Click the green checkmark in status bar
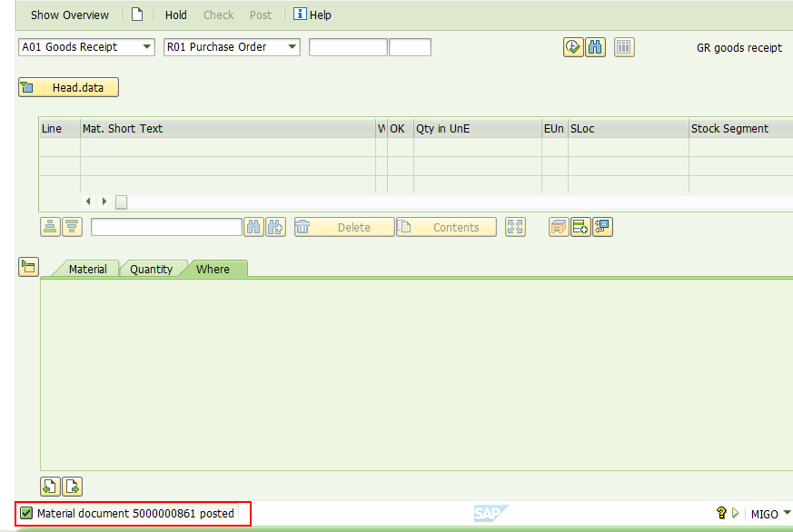This screenshot has height=532, width=793. [26, 513]
